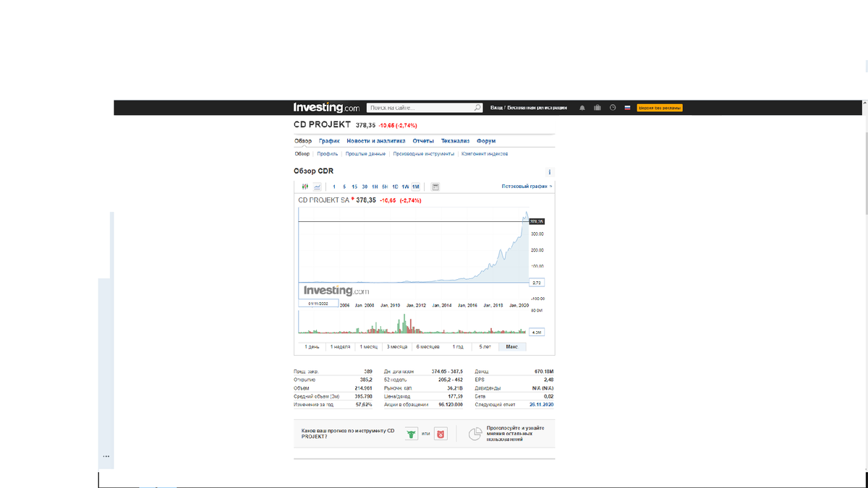Click the Цена/доход value 177,59

(x=455, y=396)
